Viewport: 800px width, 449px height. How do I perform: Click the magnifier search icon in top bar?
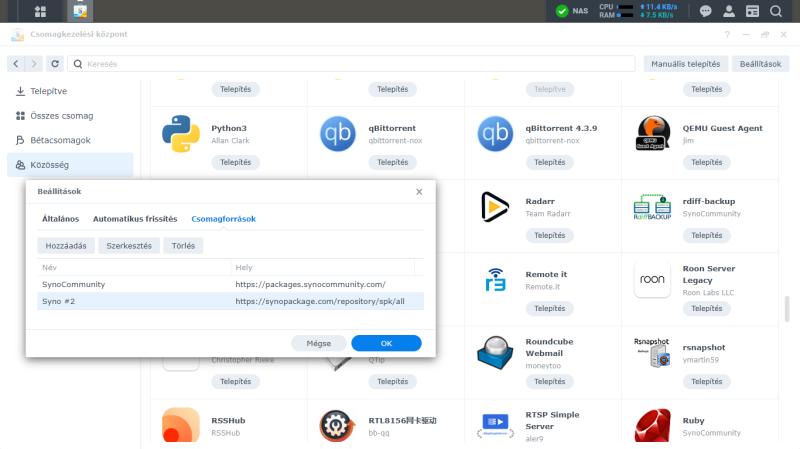[x=776, y=11]
